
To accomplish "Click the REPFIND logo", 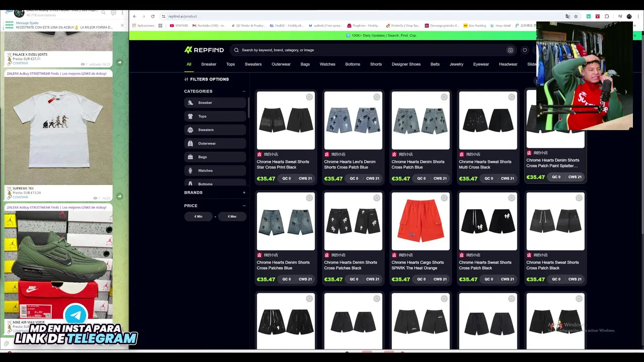I will pos(204,50).
